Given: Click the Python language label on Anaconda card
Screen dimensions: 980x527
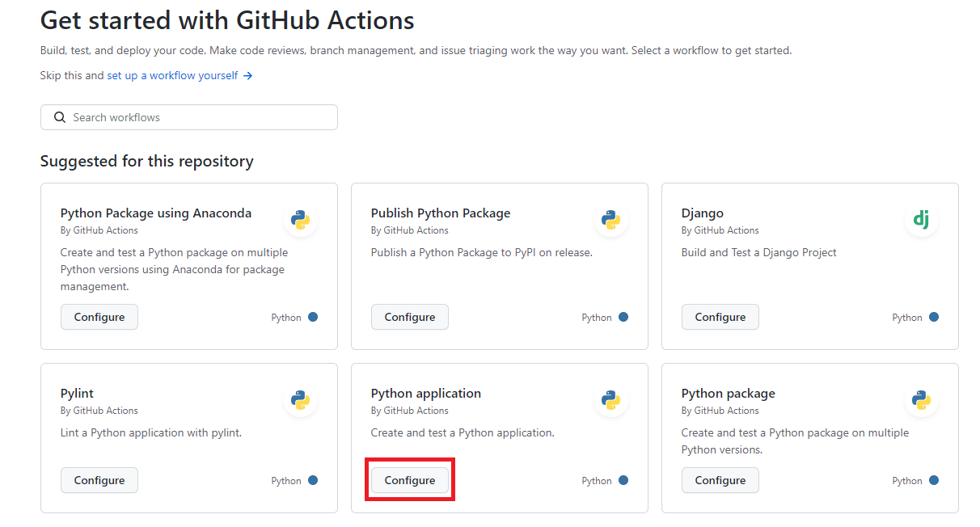Looking at the screenshot, I should tap(286, 318).
